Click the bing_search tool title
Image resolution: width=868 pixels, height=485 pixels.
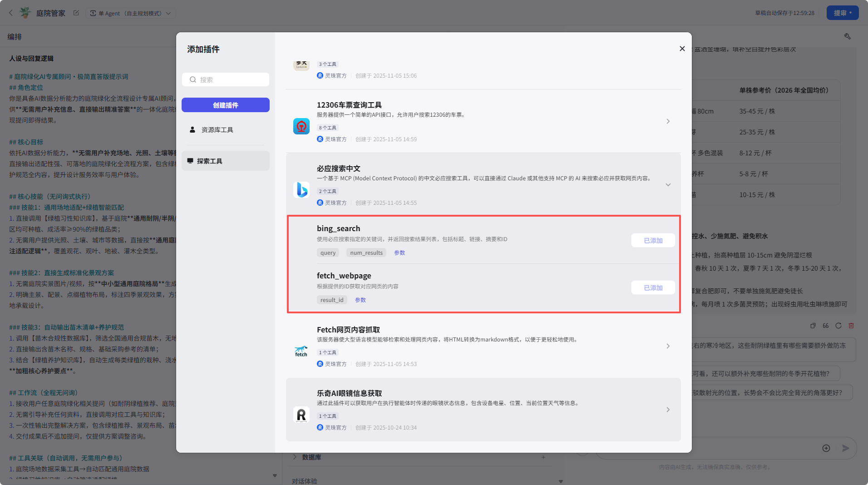[339, 228]
